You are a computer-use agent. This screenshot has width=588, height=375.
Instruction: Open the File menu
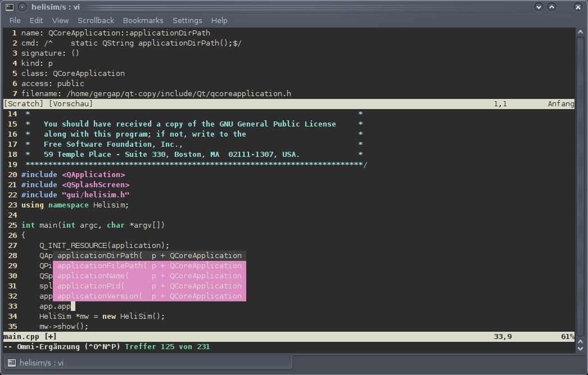click(x=15, y=21)
